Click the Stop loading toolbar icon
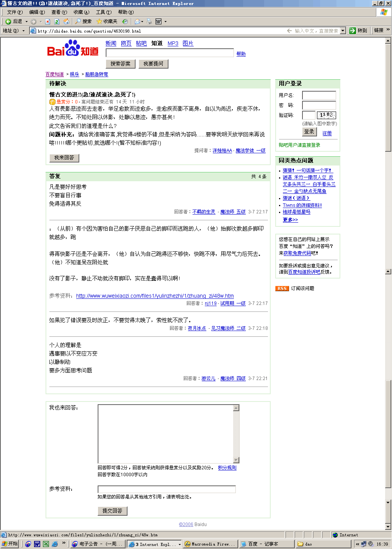The width and height of the screenshot is (392, 549). (x=47, y=21)
